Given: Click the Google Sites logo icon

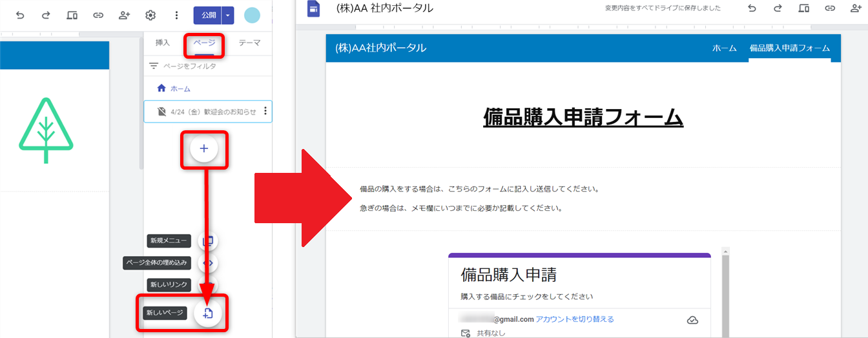Looking at the screenshot, I should tap(314, 8).
